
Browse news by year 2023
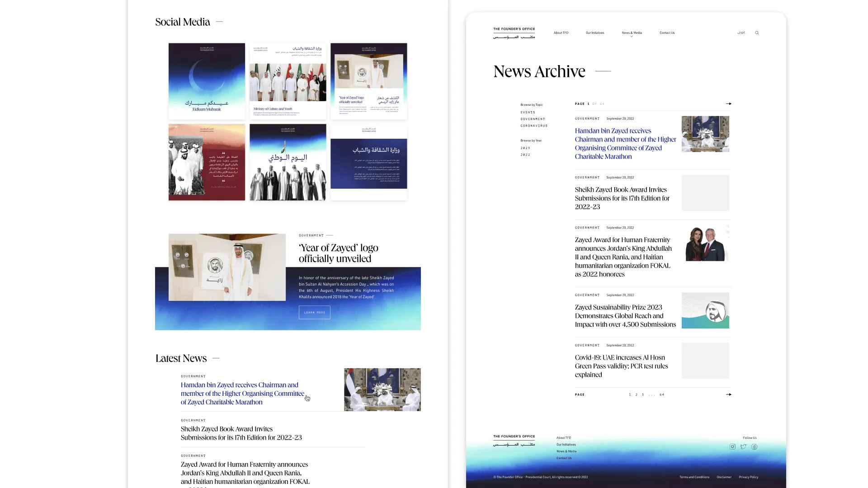coord(525,148)
